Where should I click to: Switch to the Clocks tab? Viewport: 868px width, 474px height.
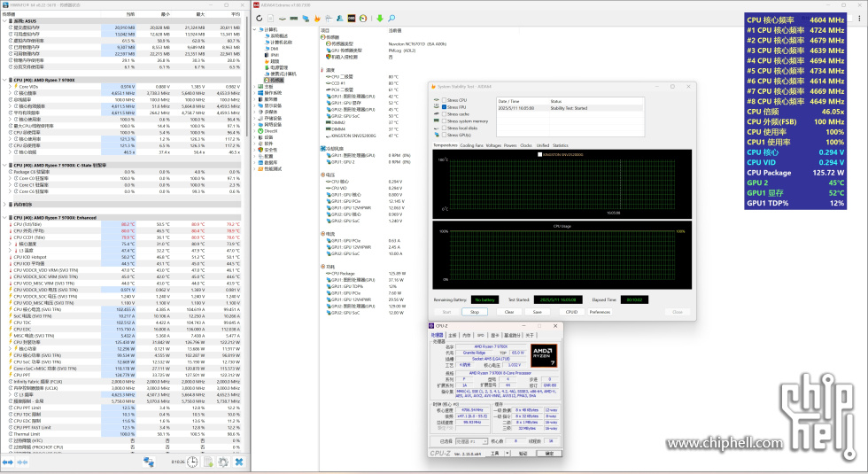[526, 145]
